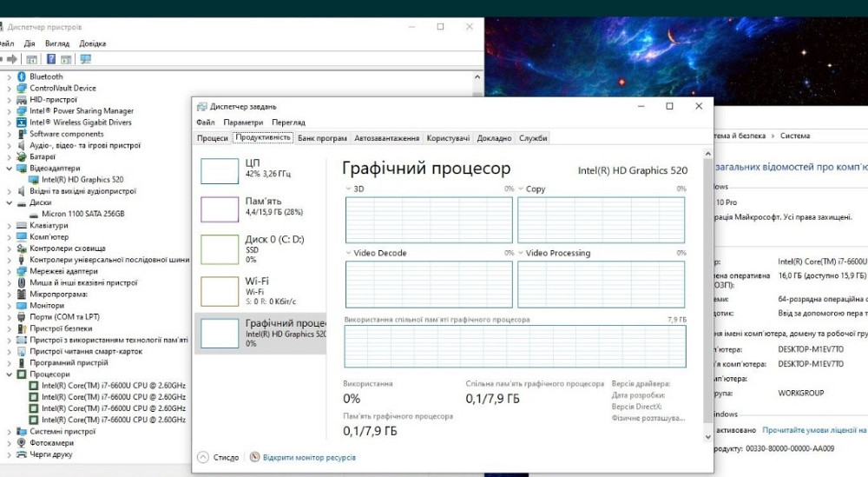Viewport: 868px width, 477px height.
Task: Open the Вигляд menu in Device Manager
Action: click(57, 43)
